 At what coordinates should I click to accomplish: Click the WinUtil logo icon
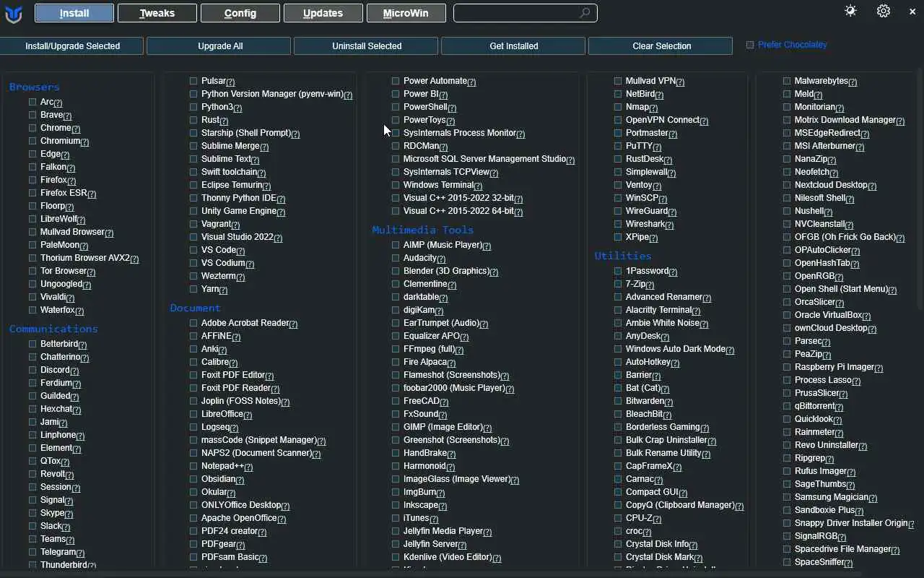click(x=13, y=13)
